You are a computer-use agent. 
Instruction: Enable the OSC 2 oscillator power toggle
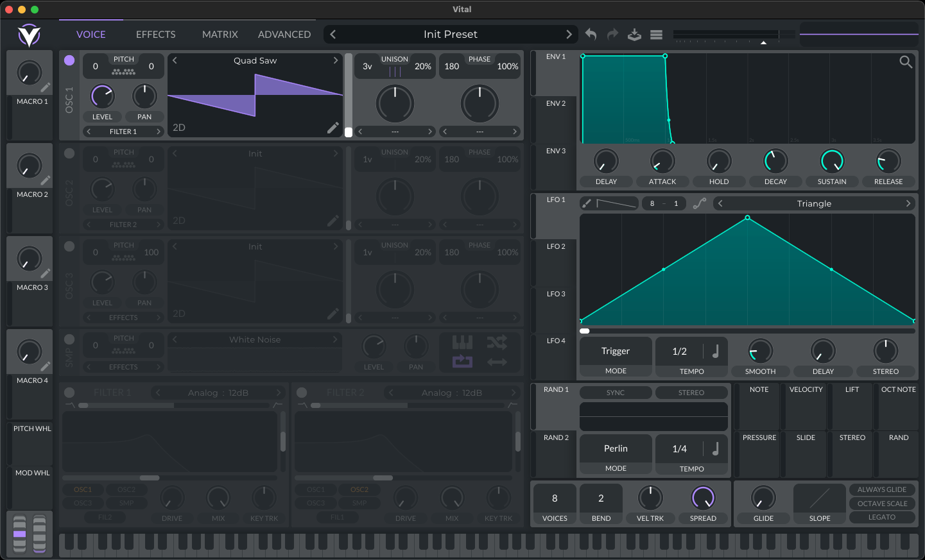click(69, 153)
